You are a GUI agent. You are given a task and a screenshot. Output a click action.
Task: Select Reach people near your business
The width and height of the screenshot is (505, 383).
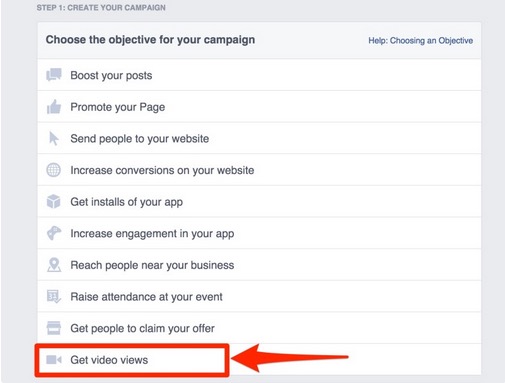(x=259, y=265)
